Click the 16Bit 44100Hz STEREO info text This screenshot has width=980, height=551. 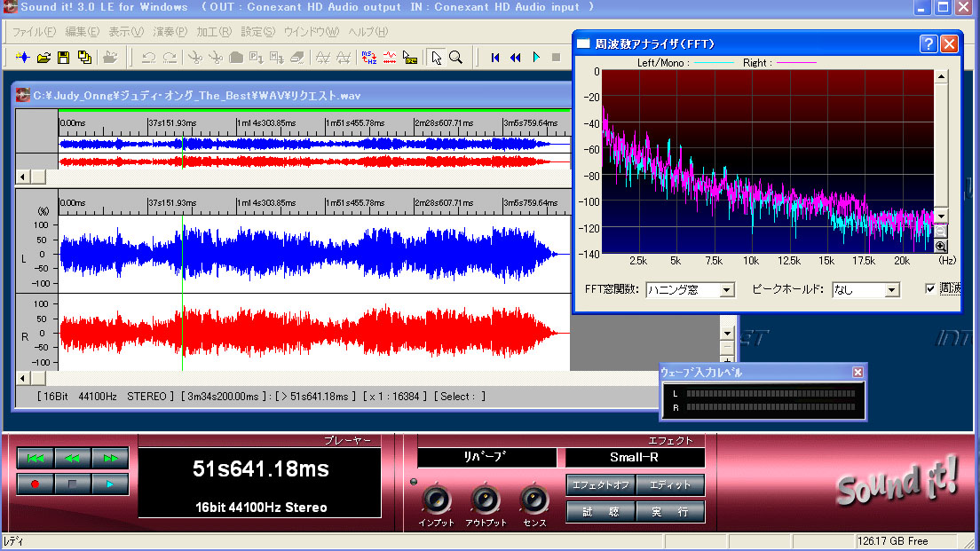click(106, 397)
